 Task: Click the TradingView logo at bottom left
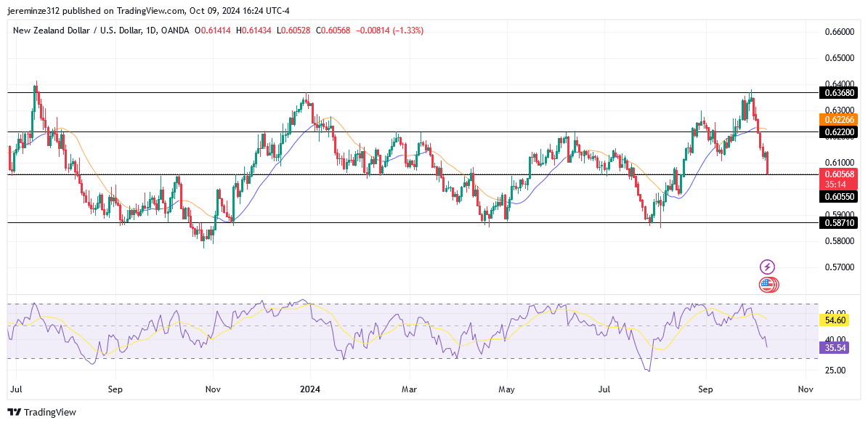tap(41, 412)
